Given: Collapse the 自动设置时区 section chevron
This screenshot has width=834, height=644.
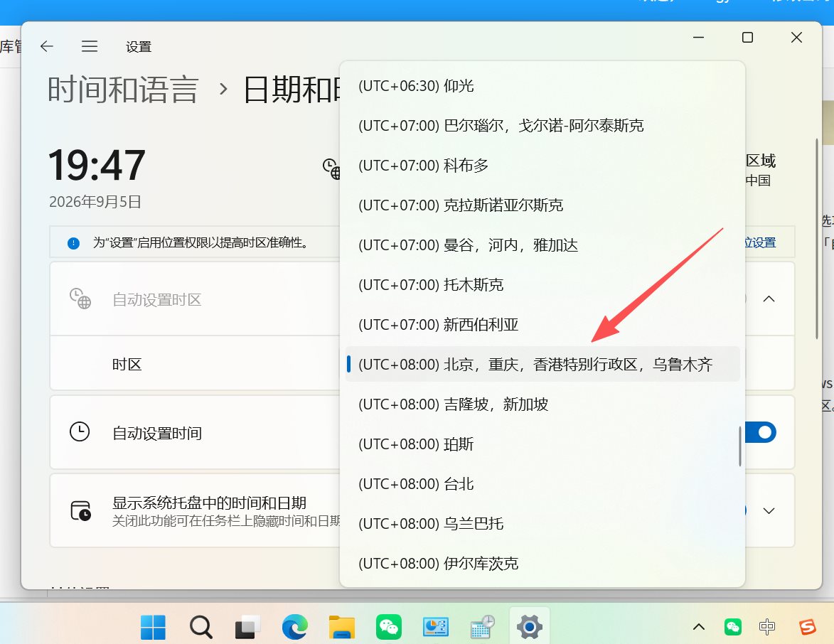Looking at the screenshot, I should pyautogui.click(x=769, y=299).
